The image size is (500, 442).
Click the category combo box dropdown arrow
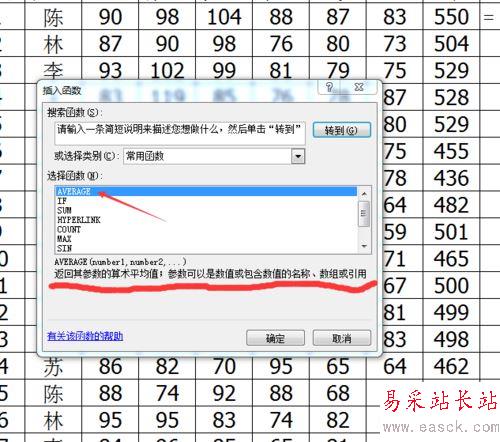[298, 156]
